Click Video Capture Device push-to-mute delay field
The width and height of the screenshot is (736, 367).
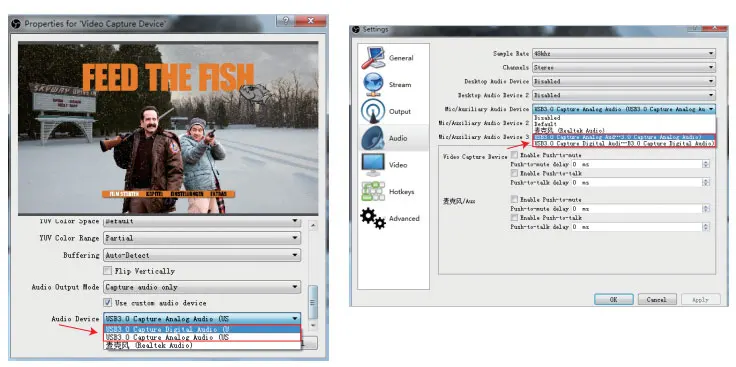point(640,164)
